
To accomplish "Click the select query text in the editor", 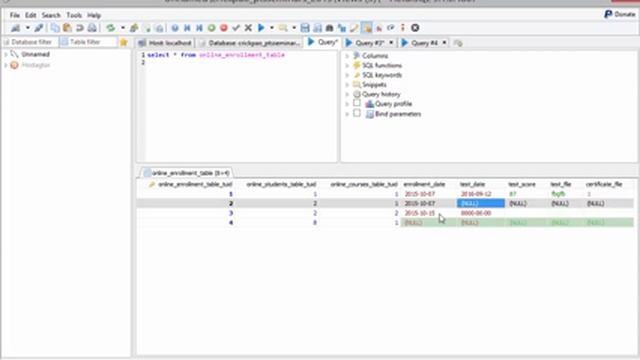I will click(216, 55).
